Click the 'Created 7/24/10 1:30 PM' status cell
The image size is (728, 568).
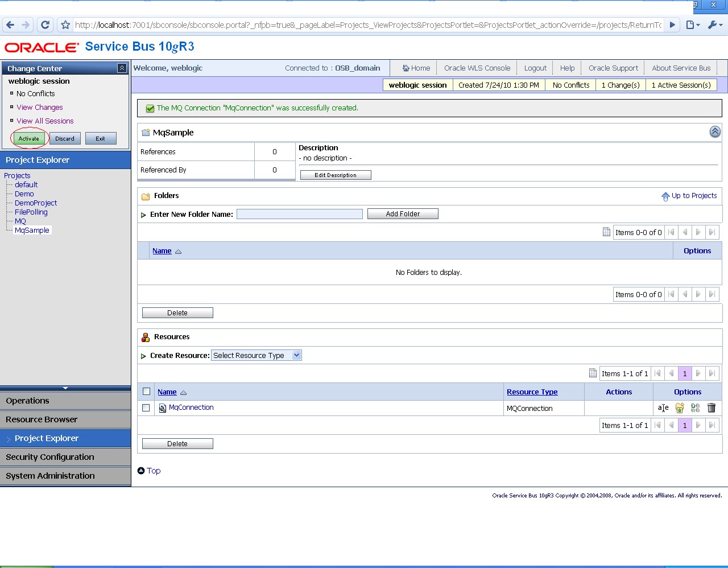[x=499, y=85]
